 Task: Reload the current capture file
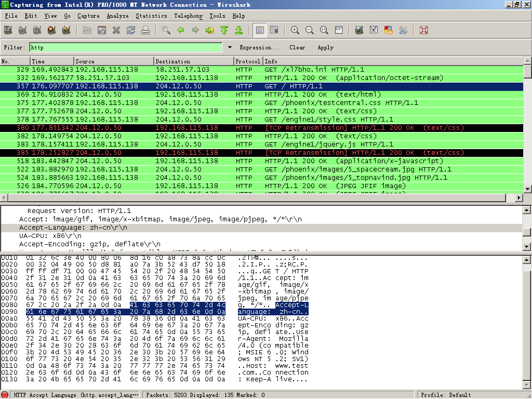coord(131,30)
